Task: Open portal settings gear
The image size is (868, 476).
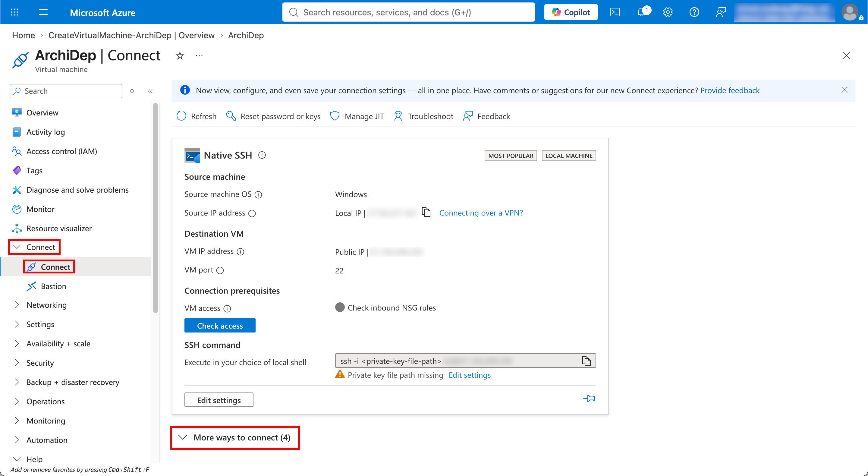Action: click(x=668, y=12)
